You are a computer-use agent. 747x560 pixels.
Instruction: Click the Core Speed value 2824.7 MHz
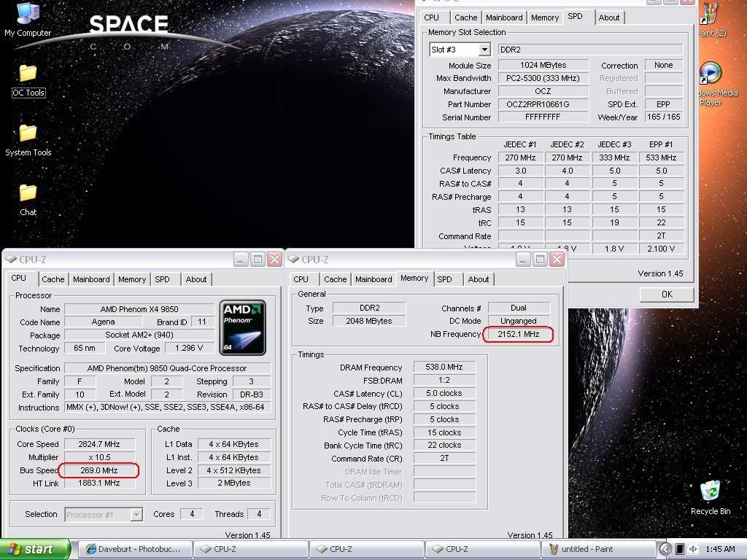[98, 444]
